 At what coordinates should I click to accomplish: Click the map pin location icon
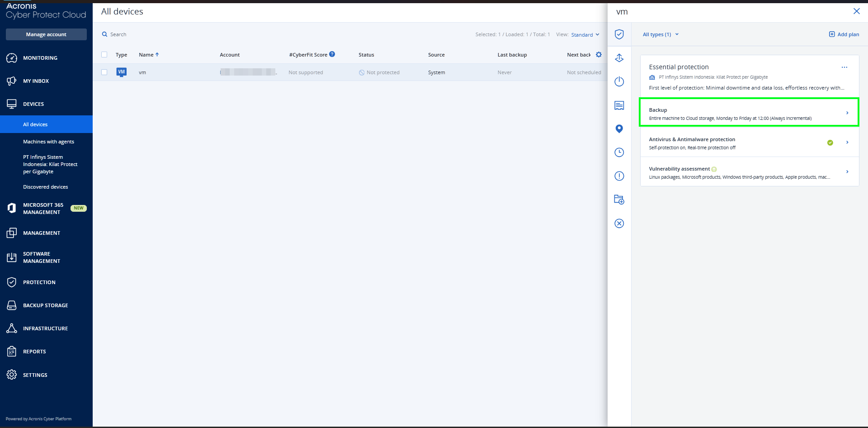tap(619, 129)
